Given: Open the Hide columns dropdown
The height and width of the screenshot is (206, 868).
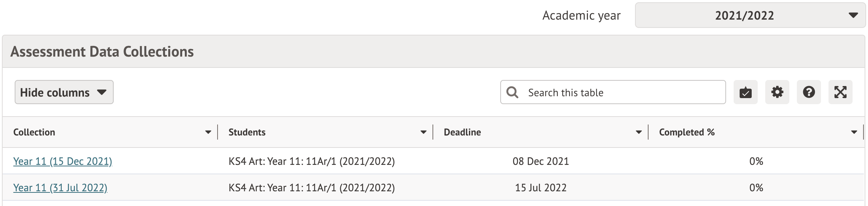Looking at the screenshot, I should (64, 92).
